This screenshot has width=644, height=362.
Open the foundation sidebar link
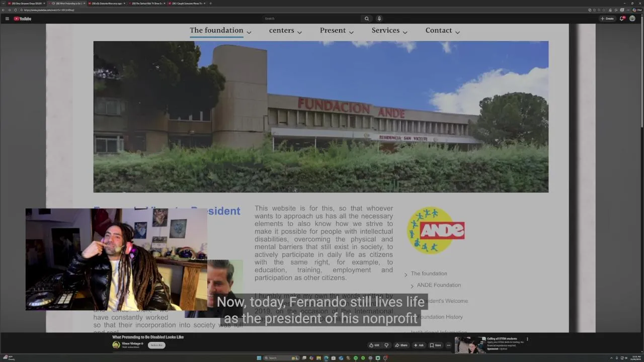[x=429, y=274]
